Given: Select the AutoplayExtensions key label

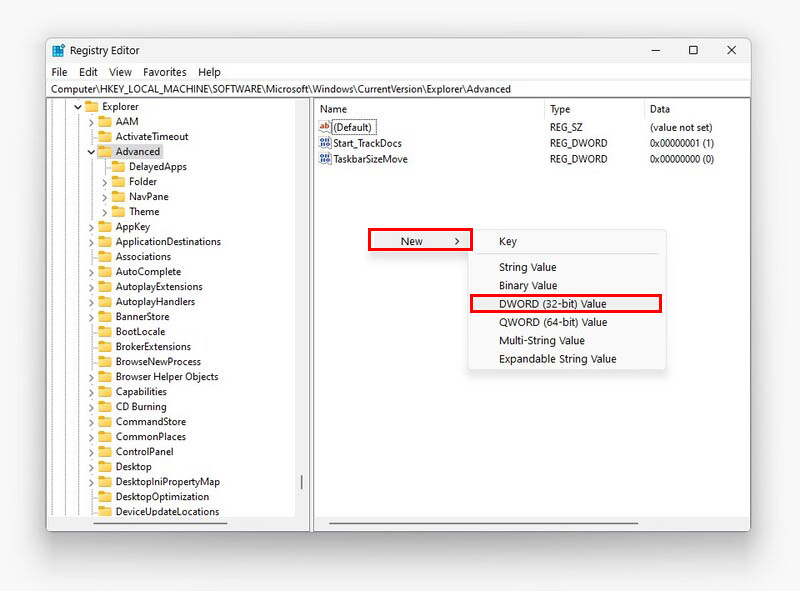Looking at the screenshot, I should pos(159,287).
